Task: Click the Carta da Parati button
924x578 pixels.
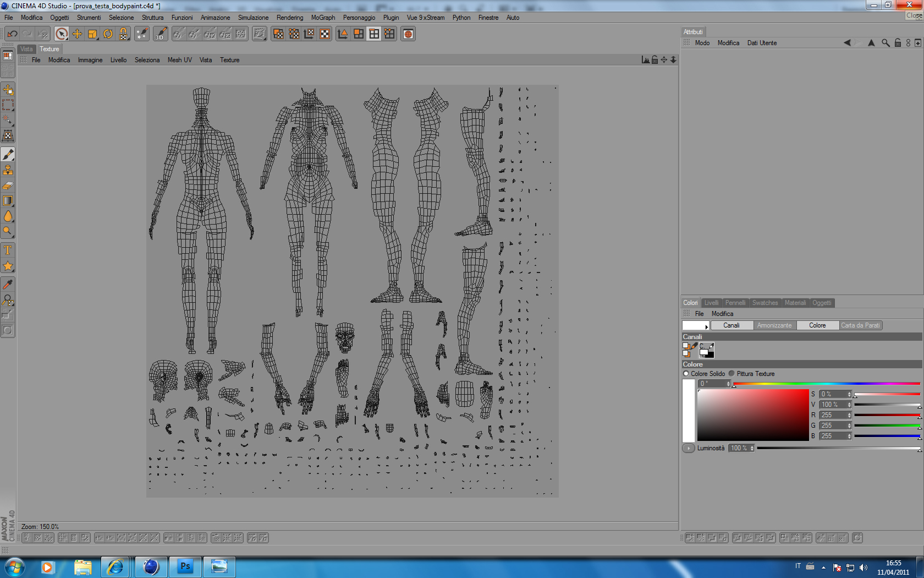Action: (x=860, y=325)
